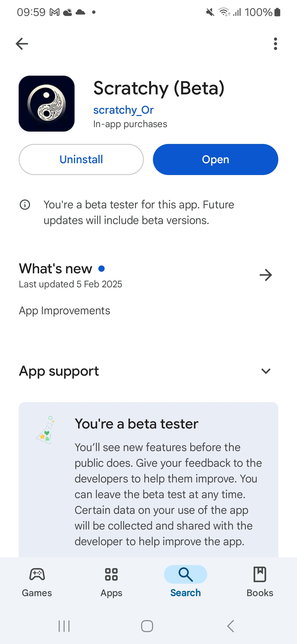Tap the back arrow at top
Image resolution: width=297 pixels, height=644 pixels.
tap(22, 44)
